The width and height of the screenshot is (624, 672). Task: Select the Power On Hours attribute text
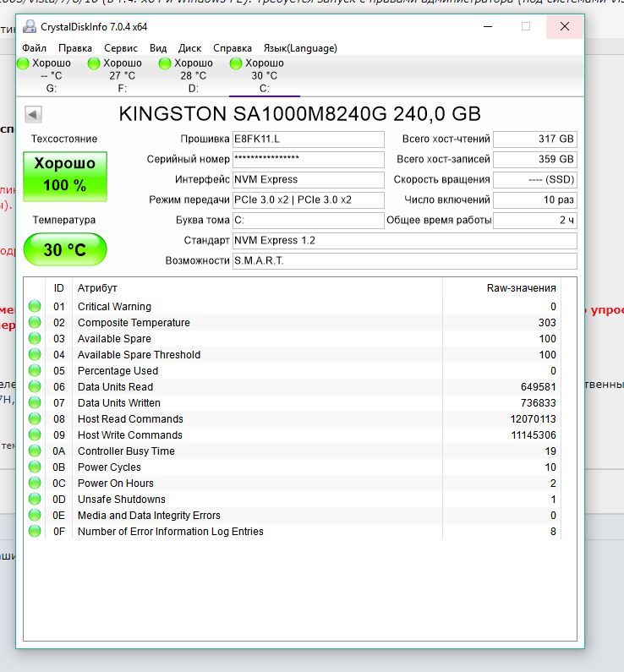[x=115, y=483]
